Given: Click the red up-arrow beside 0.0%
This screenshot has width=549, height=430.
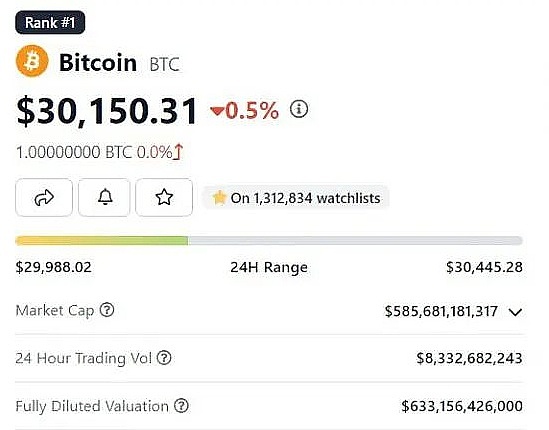Looking at the screenshot, I should tap(178, 152).
